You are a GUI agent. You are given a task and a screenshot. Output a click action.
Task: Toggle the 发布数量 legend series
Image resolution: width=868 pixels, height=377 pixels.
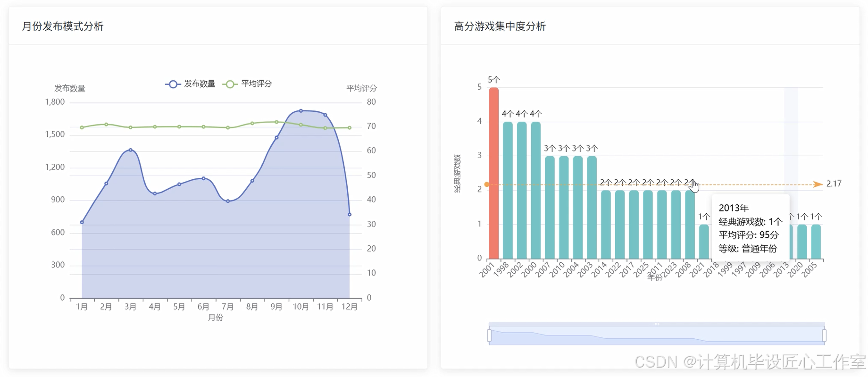point(190,84)
